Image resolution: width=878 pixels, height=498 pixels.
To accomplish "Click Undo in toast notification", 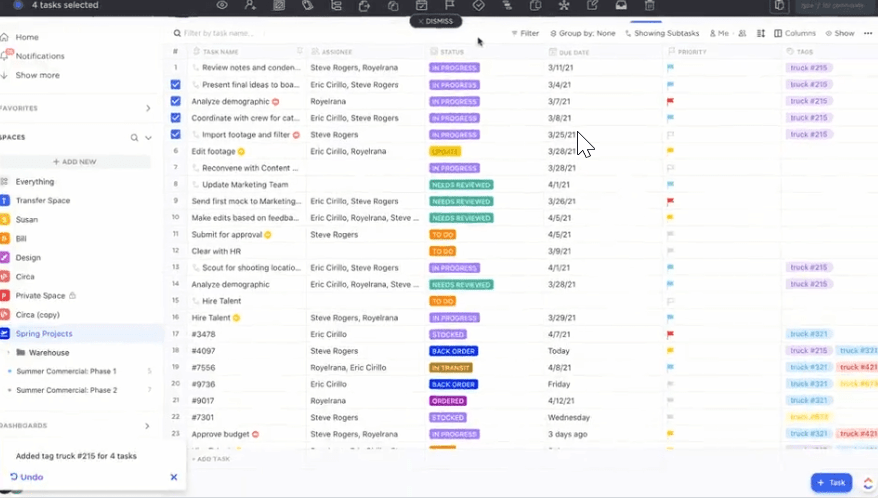I will 26,477.
